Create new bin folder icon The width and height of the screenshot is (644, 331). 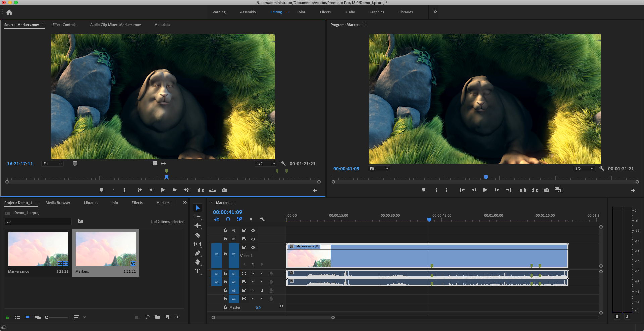(157, 317)
